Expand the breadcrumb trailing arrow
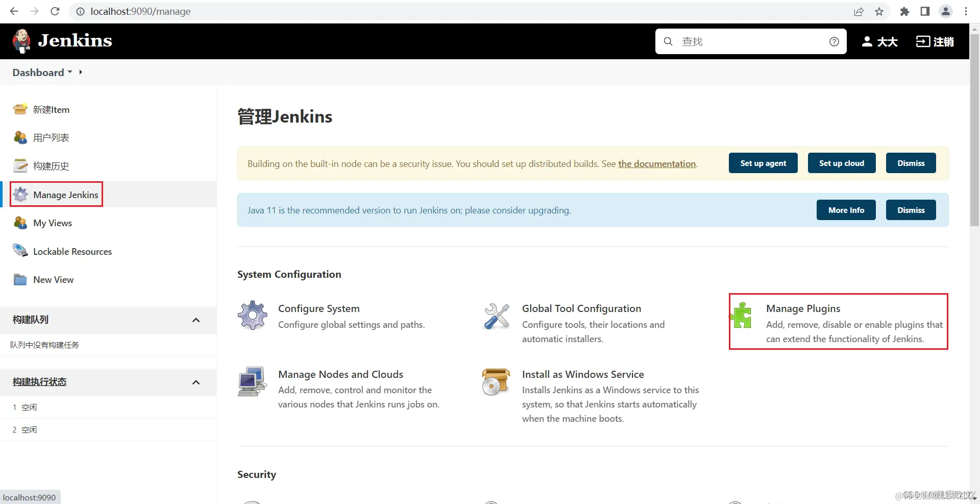 81,72
